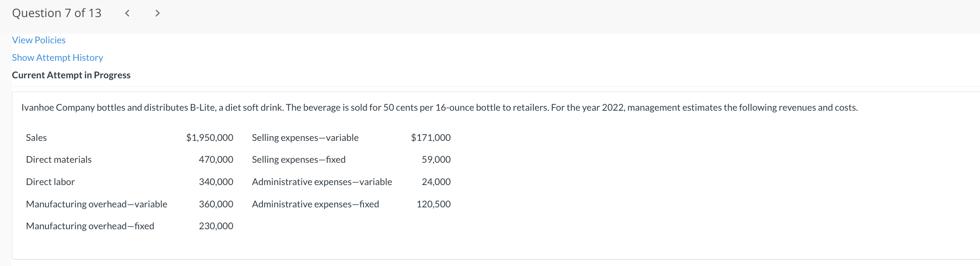Click Administrative expenses—fixed 120,500
This screenshot has width=980, height=266.
tap(433, 204)
